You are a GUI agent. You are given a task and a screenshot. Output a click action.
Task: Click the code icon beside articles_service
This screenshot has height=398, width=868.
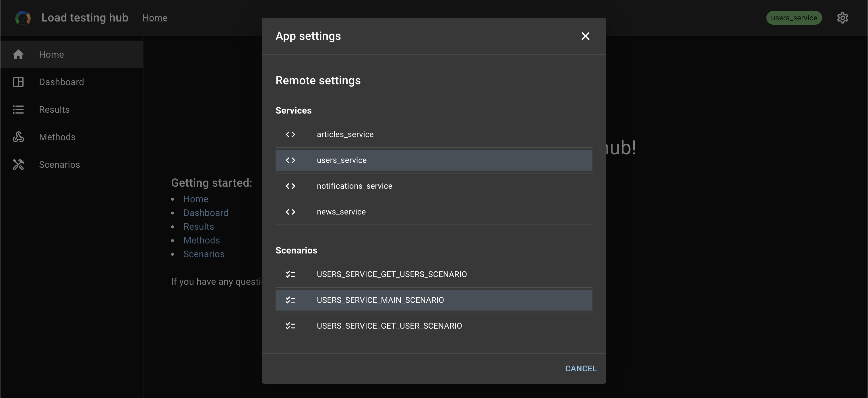point(290,134)
